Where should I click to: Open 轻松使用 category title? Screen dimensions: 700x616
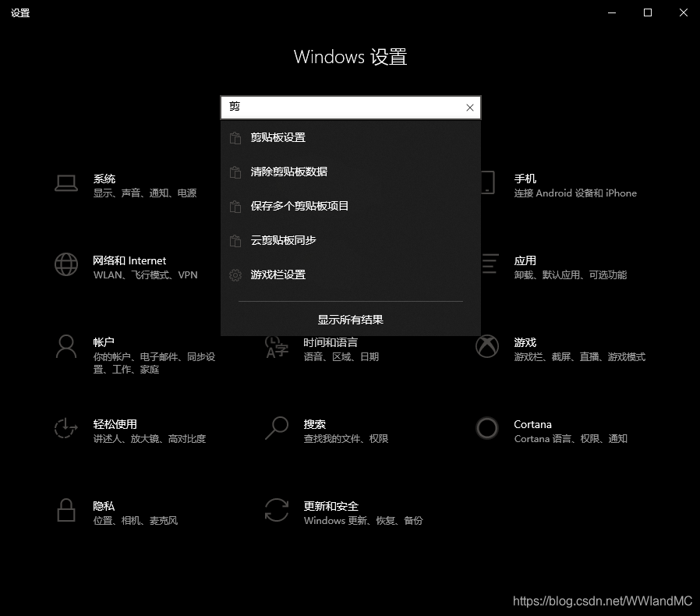click(115, 424)
